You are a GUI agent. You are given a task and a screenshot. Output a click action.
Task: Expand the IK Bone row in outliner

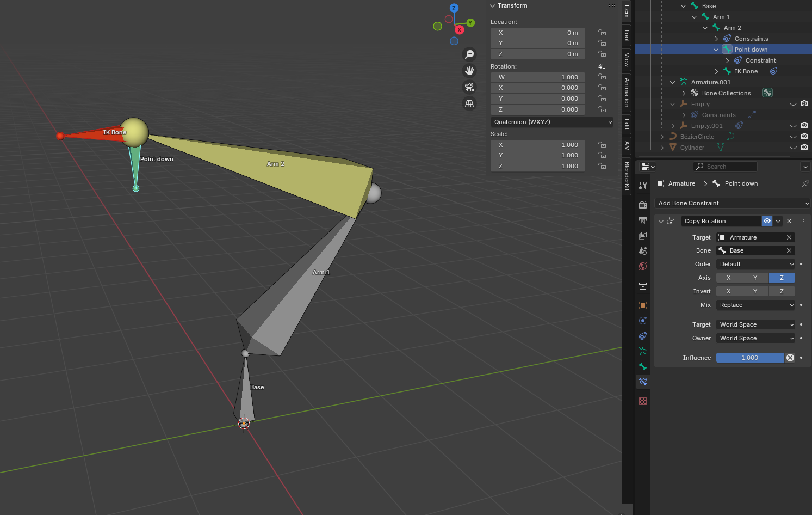[716, 71]
